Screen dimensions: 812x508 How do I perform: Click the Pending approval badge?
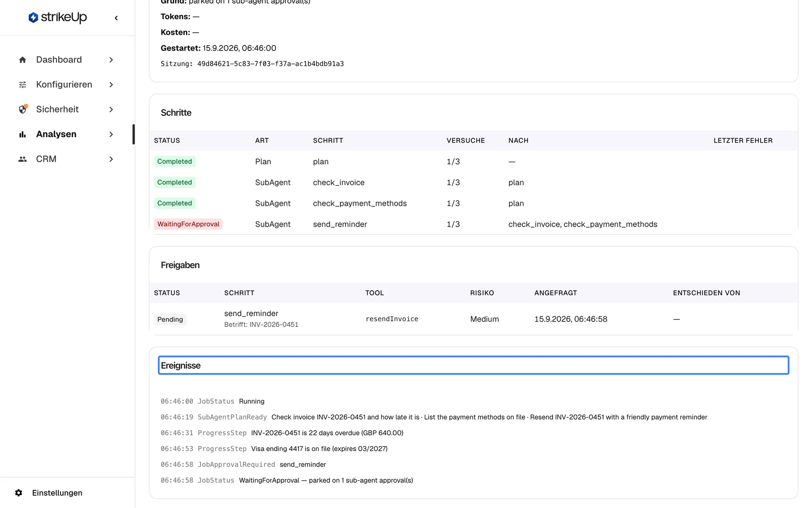click(170, 319)
